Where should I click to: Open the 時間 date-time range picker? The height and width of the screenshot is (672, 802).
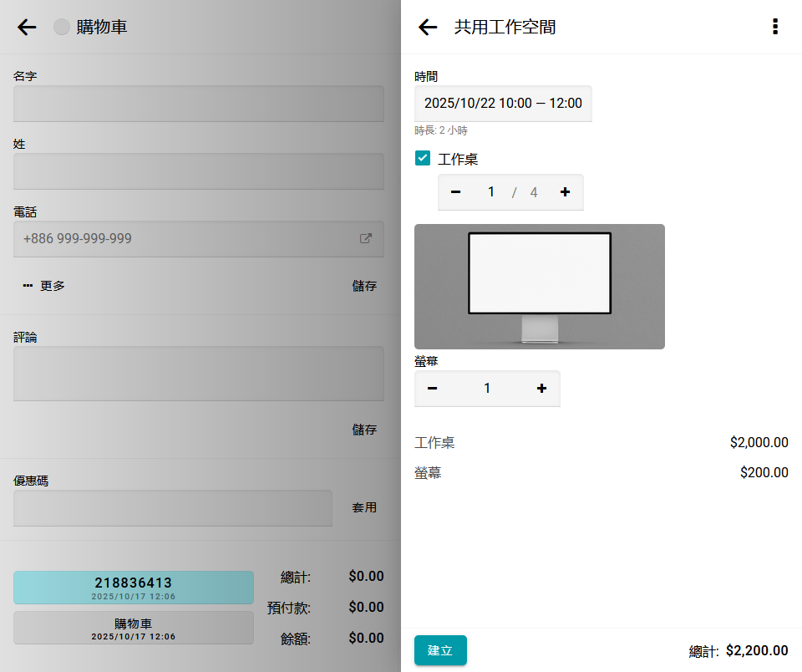pyautogui.click(x=503, y=104)
